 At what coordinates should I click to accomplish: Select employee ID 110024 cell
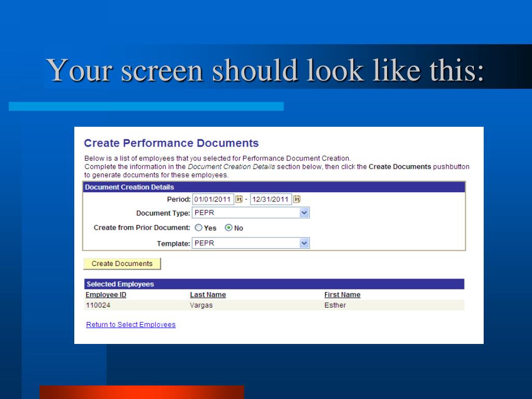tap(98, 305)
